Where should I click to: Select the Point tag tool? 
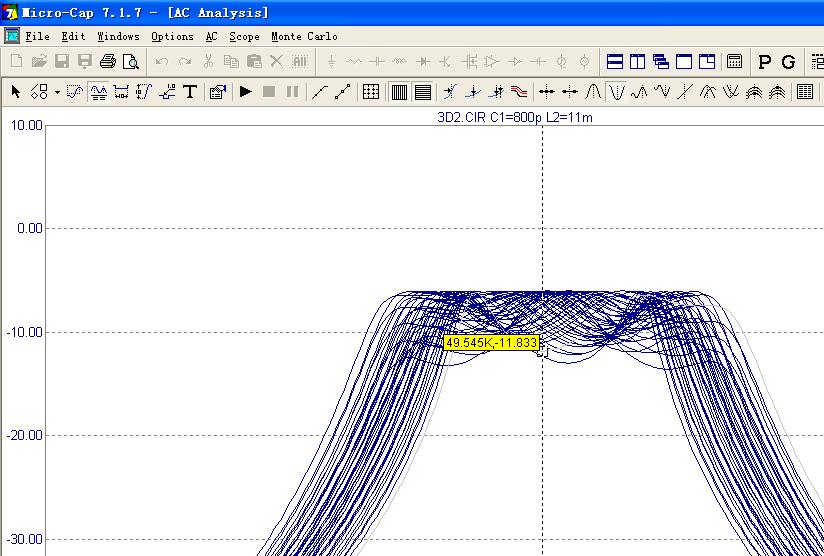click(x=167, y=92)
